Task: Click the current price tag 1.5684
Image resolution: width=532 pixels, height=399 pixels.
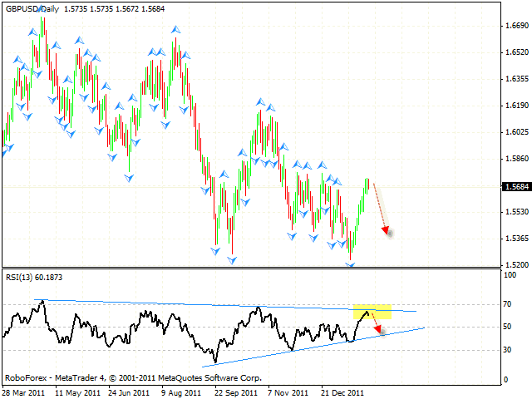Action: coord(515,186)
